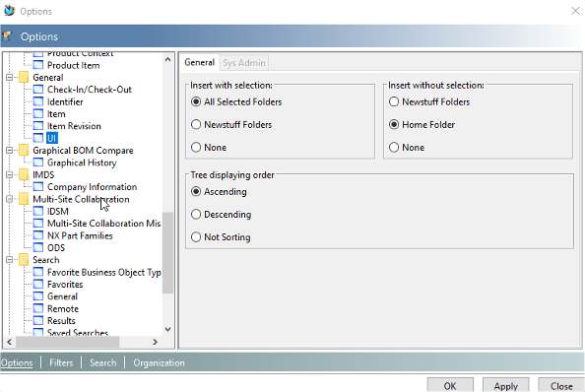Click the Remote page icon
Viewport: 585px width, 392px height.
pyautogui.click(x=38, y=309)
